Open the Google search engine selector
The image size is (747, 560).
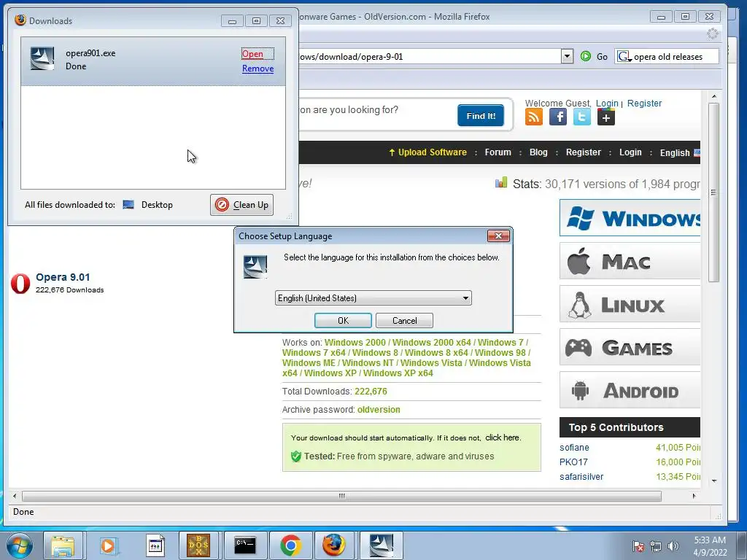(x=624, y=57)
